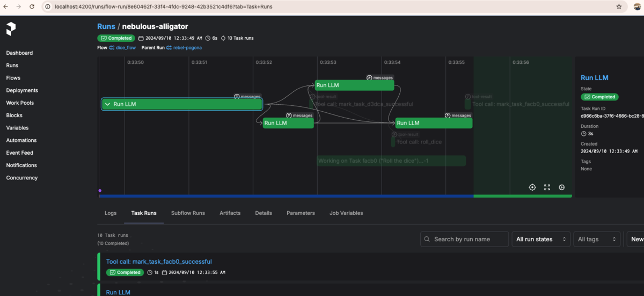Open side panel Run LLM title link
The height and width of the screenshot is (296, 644).
point(595,77)
